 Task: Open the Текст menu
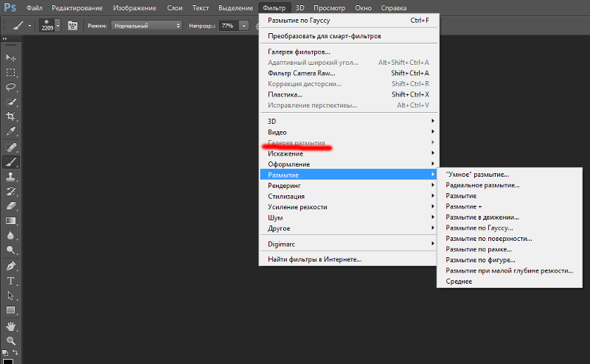pos(201,8)
